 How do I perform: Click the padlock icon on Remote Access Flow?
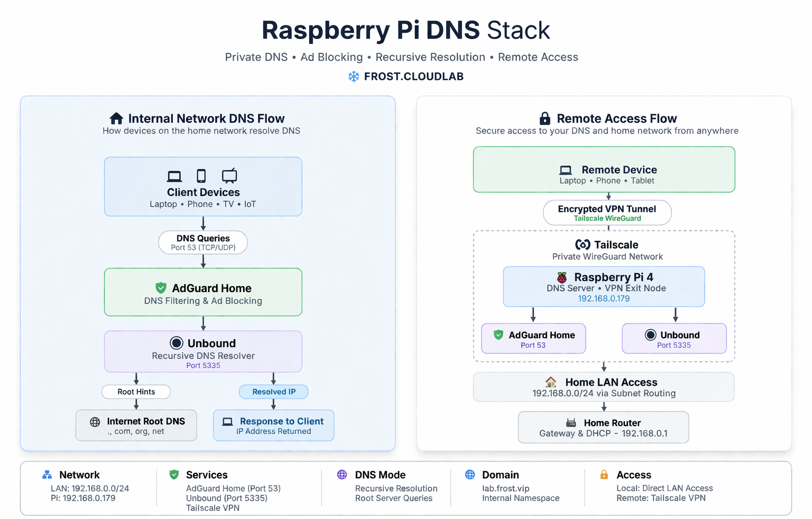pos(544,118)
